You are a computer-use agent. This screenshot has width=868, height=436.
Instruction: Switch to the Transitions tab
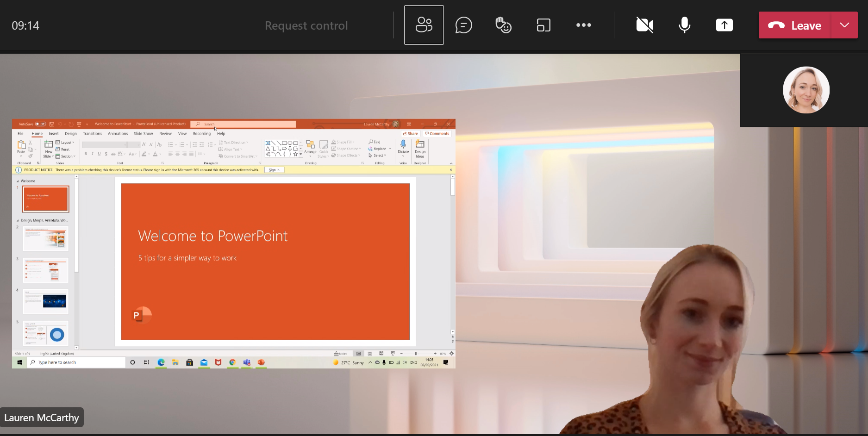[93, 134]
